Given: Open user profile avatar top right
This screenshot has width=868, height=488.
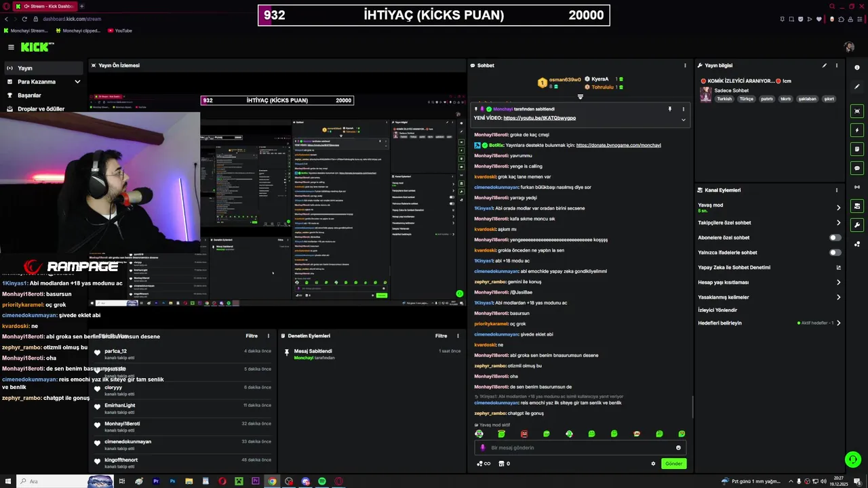Looking at the screenshot, I should [849, 47].
